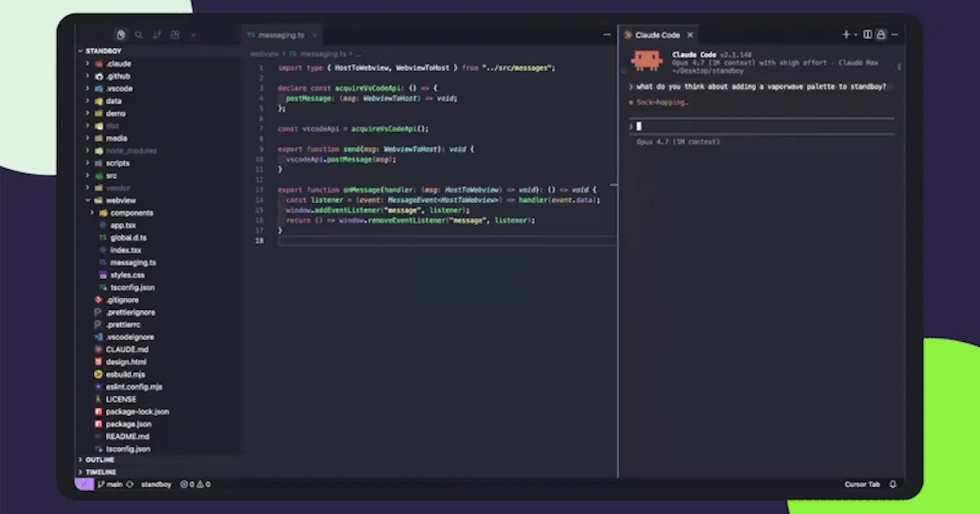Viewport: 980px width, 514px height.
Task: Focus the Claude Code prompt input
Action: (x=761, y=126)
